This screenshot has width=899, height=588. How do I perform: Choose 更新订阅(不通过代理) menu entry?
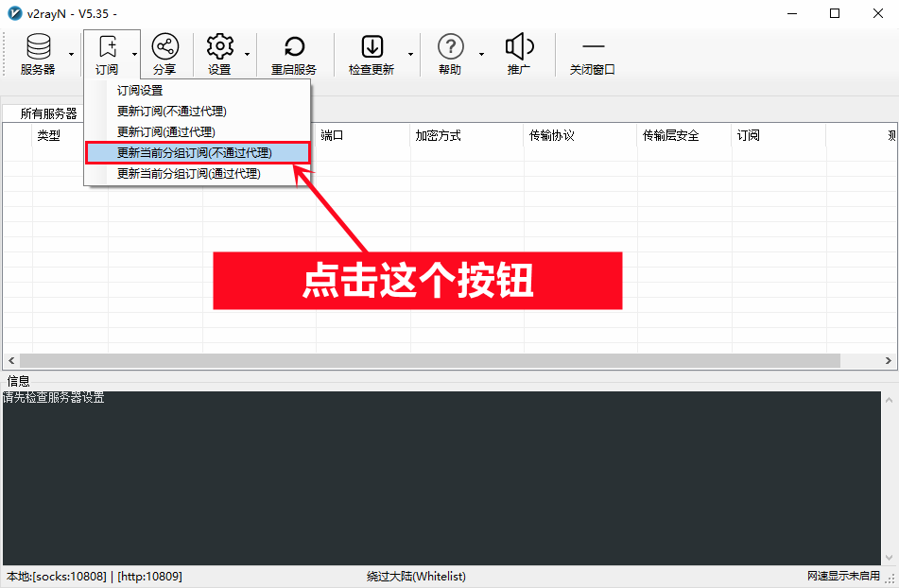(165, 112)
